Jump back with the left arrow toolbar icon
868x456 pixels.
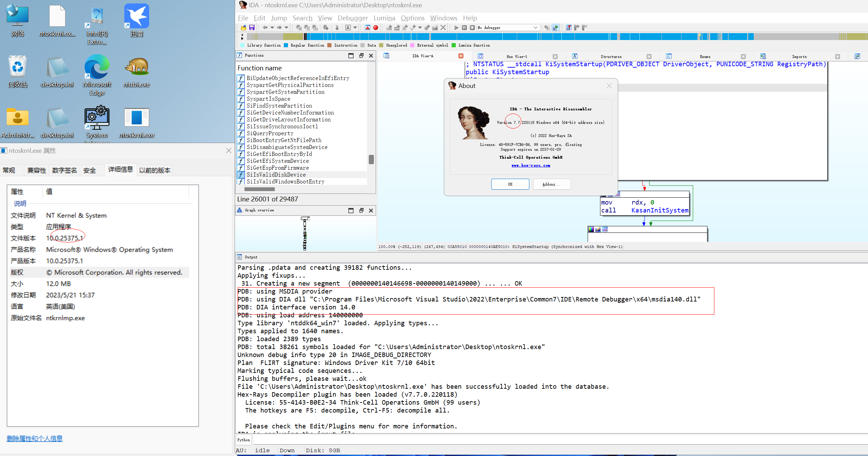pos(265,28)
